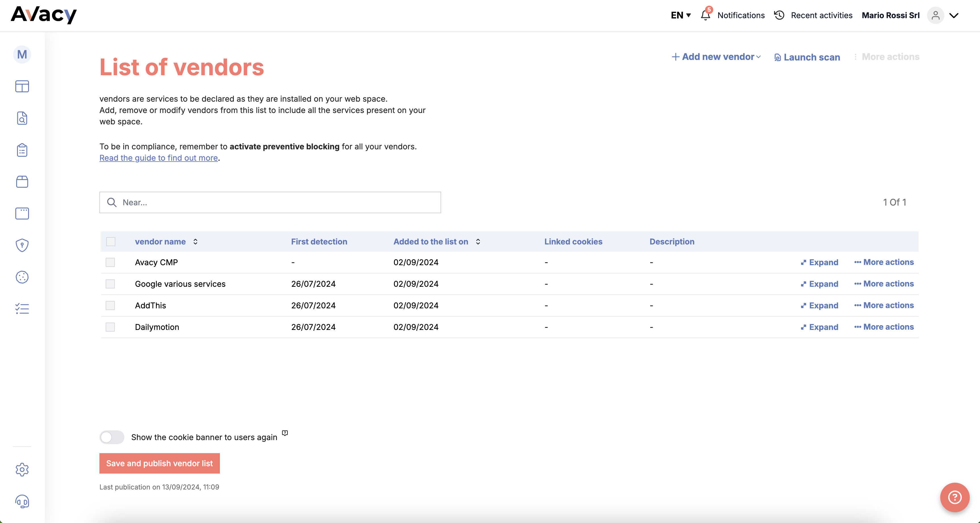Open the checklist icon in sidebar

point(22,308)
